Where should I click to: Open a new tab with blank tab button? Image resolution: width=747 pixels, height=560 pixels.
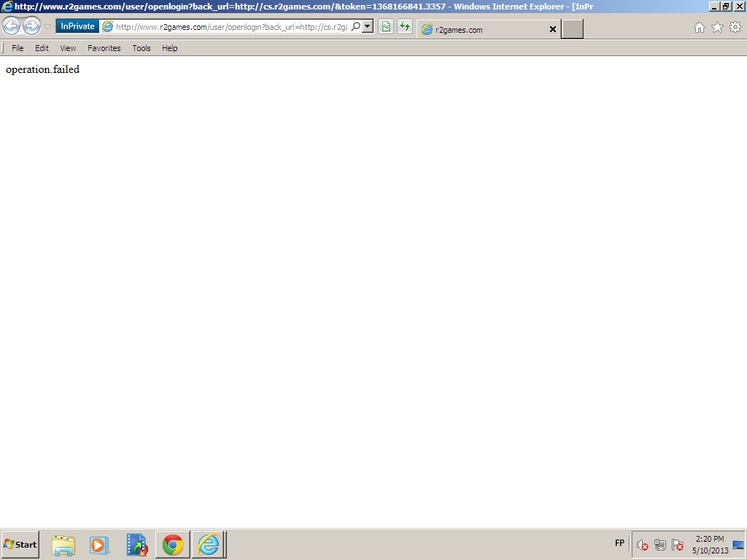[573, 29]
